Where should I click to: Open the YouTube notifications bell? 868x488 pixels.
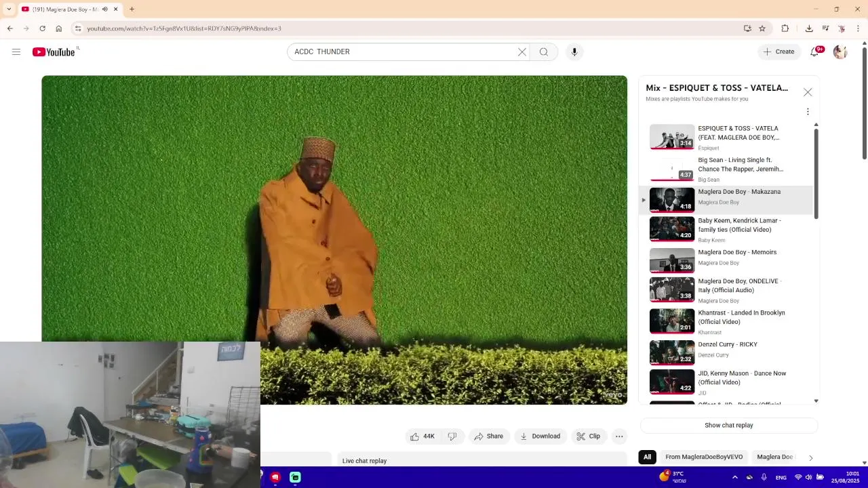[814, 52]
